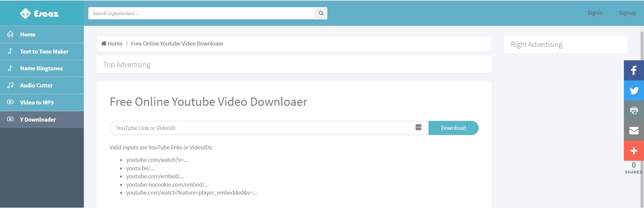Click the Esaaz logo icon
The image size is (644, 209).
point(25,13)
